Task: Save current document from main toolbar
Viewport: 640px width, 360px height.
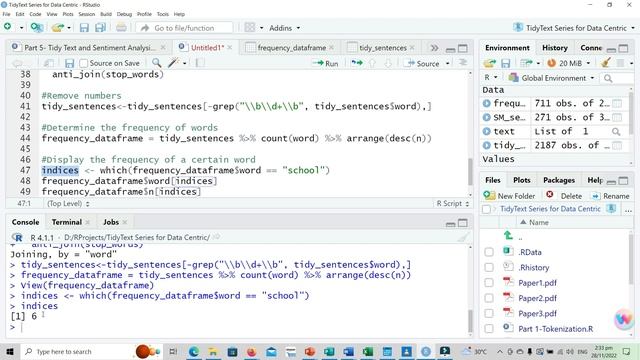Action: click(84, 28)
